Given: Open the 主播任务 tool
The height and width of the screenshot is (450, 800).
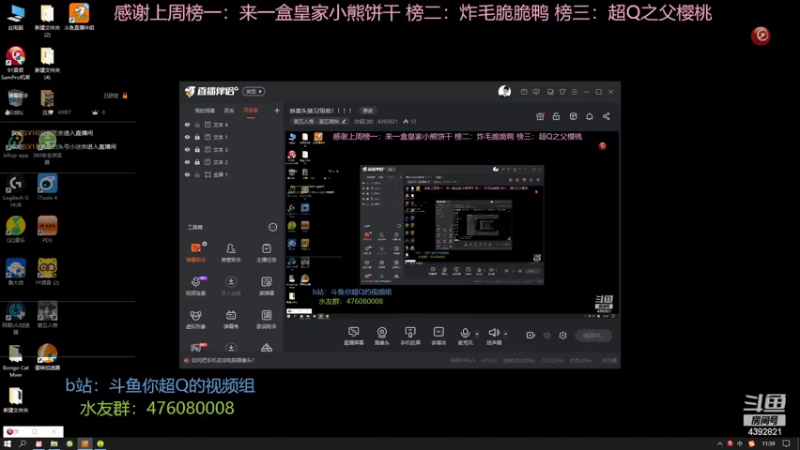Looking at the screenshot, I should (x=266, y=252).
